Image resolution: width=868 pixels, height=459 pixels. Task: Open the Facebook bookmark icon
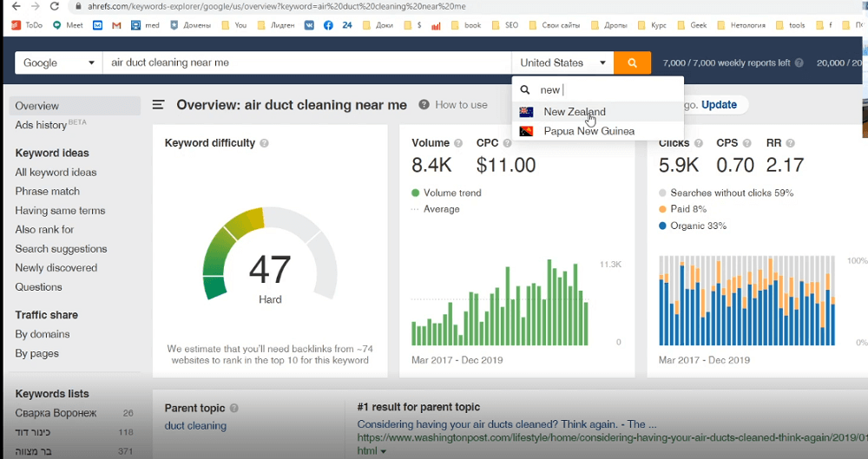pos(328,25)
